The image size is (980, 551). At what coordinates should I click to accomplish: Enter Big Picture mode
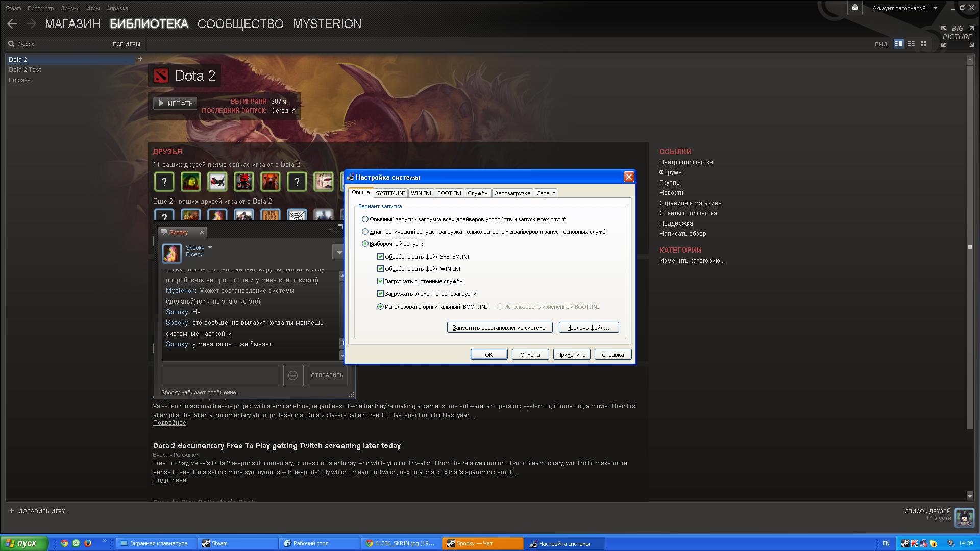(958, 37)
